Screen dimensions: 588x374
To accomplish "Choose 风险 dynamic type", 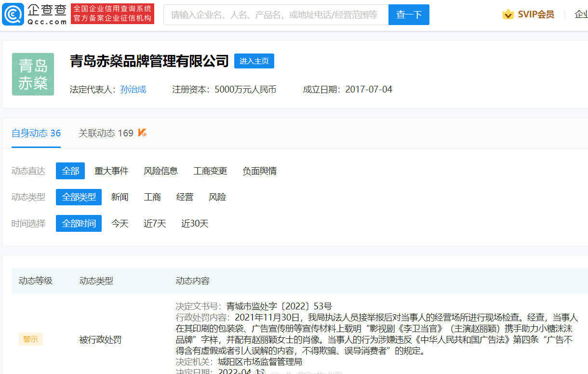I will click(x=217, y=197).
